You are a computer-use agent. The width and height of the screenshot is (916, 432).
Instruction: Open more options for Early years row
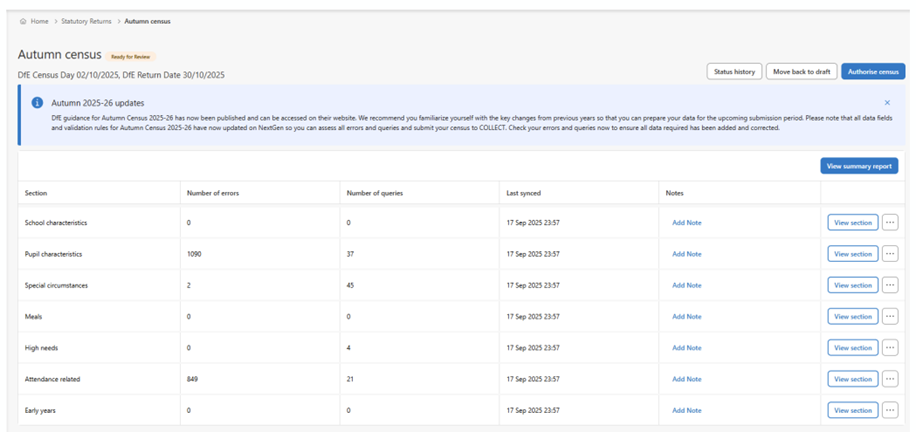click(890, 410)
